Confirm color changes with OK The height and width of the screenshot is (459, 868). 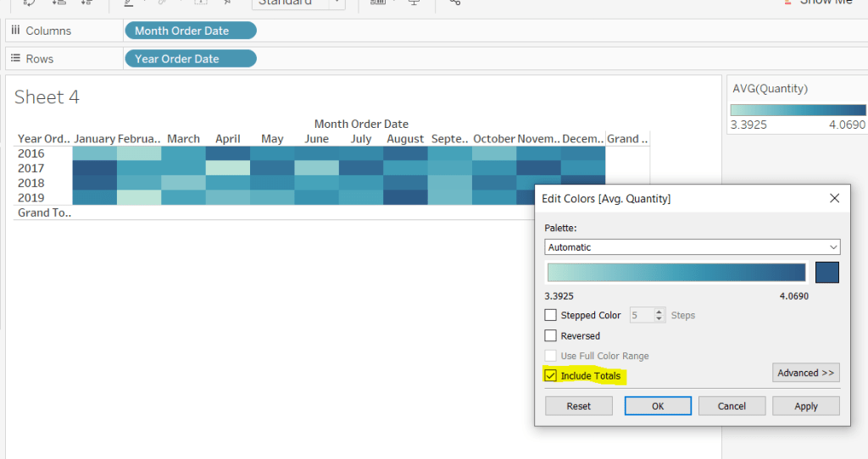(x=658, y=406)
